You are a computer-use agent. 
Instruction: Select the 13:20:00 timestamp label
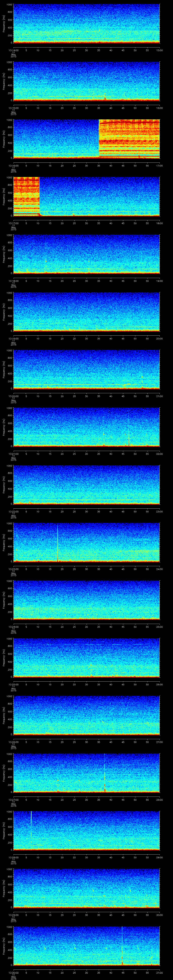click(x=14, y=396)
